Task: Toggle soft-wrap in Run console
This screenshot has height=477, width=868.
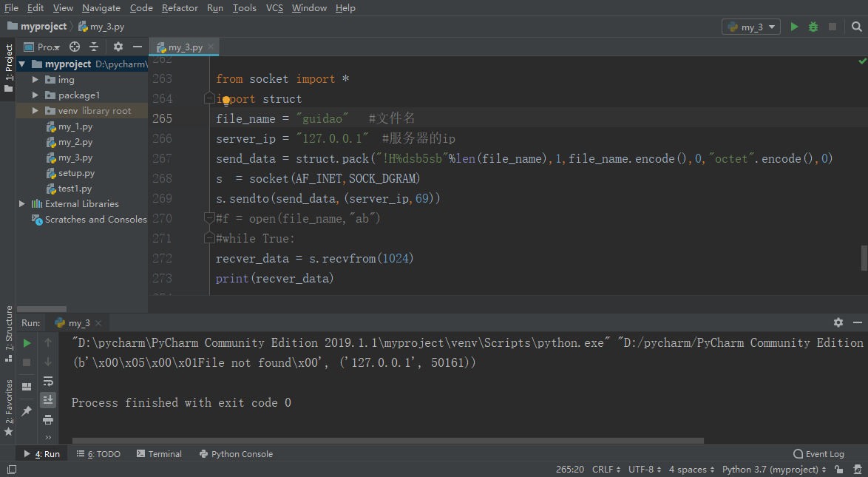Action: 48,381
